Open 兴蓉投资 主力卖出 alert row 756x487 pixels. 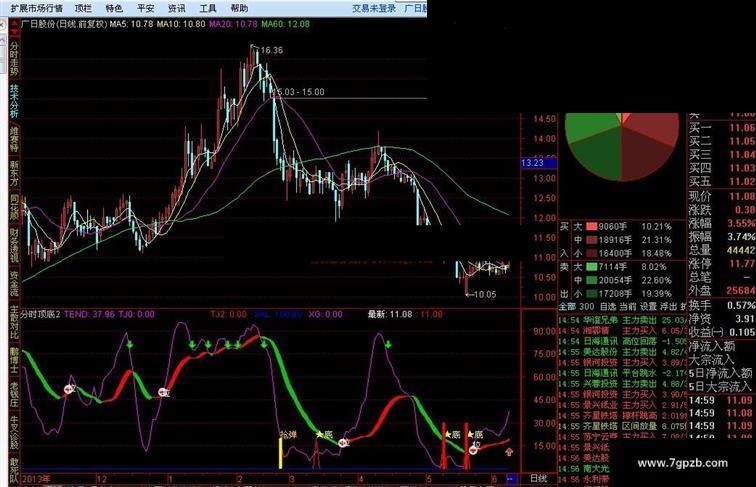tap(622, 384)
